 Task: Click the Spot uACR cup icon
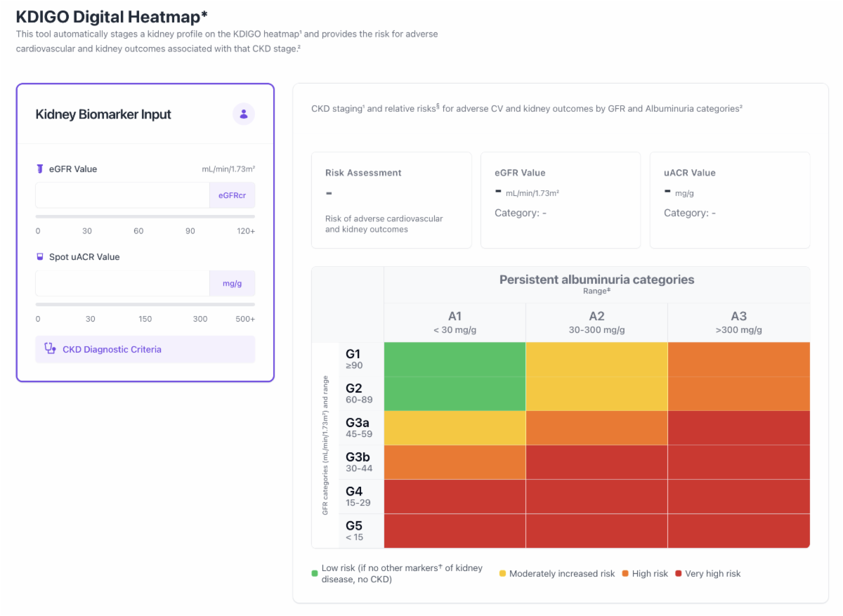pyautogui.click(x=40, y=256)
